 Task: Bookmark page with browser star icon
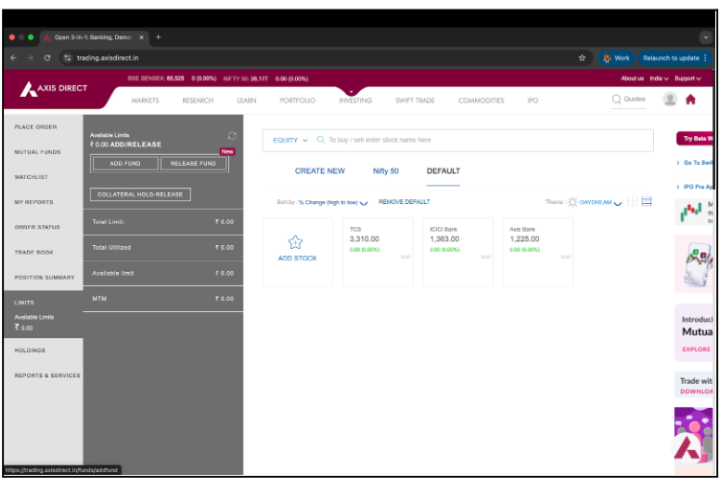pyautogui.click(x=582, y=58)
